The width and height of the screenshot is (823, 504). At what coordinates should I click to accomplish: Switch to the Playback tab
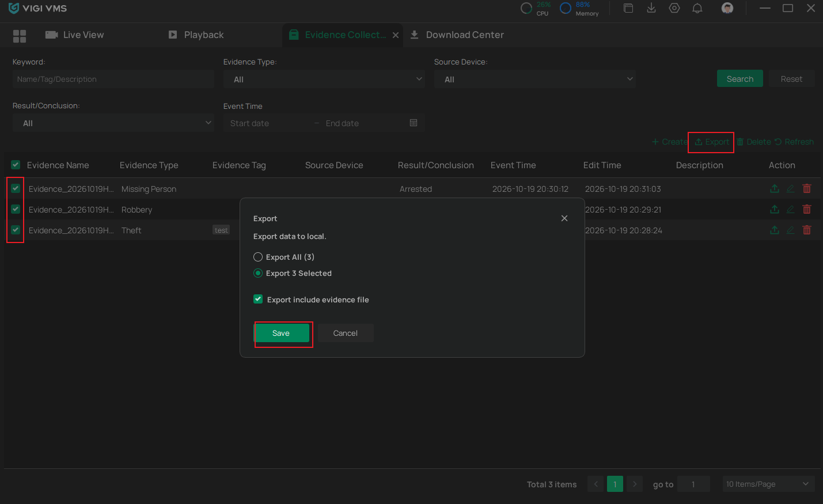point(196,35)
